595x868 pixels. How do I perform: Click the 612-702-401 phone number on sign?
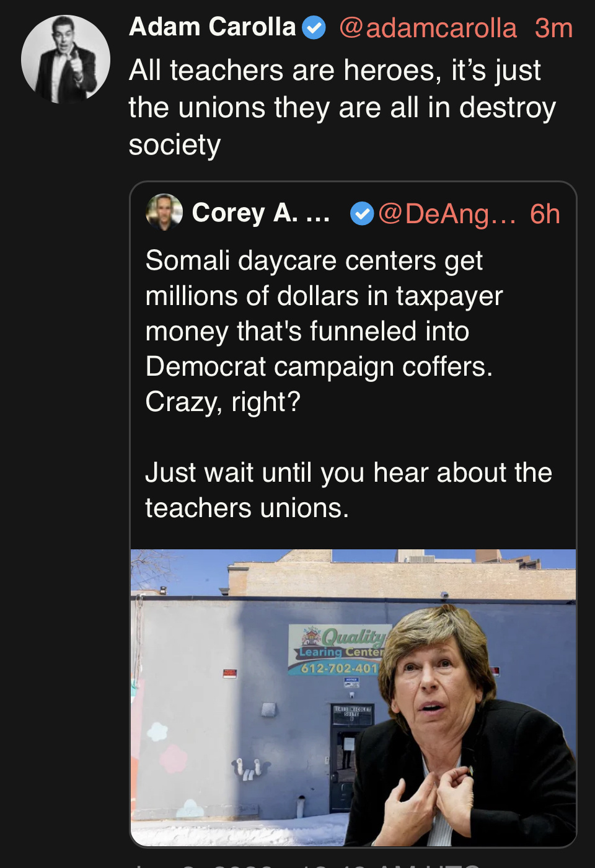339,668
